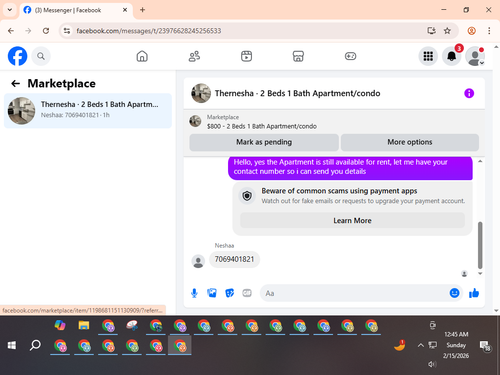Click the facebook.com/messages address bar
Image resolution: width=500 pixels, height=375 pixels.
(148, 31)
